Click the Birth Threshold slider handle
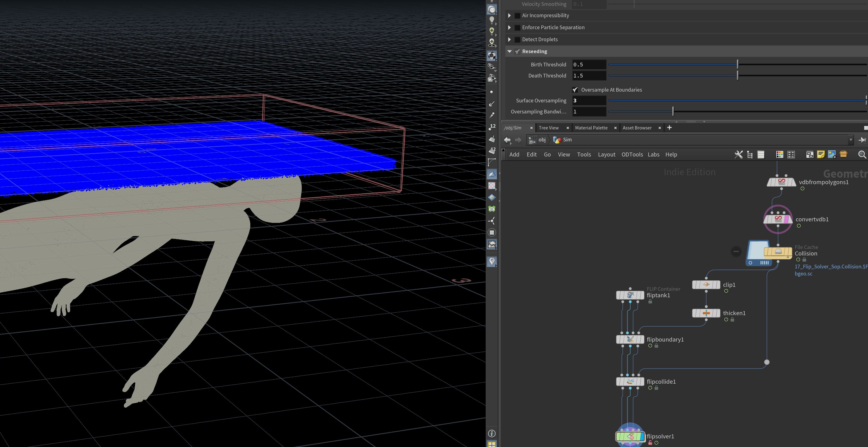Viewport: 868px width, 447px height. [738, 64]
